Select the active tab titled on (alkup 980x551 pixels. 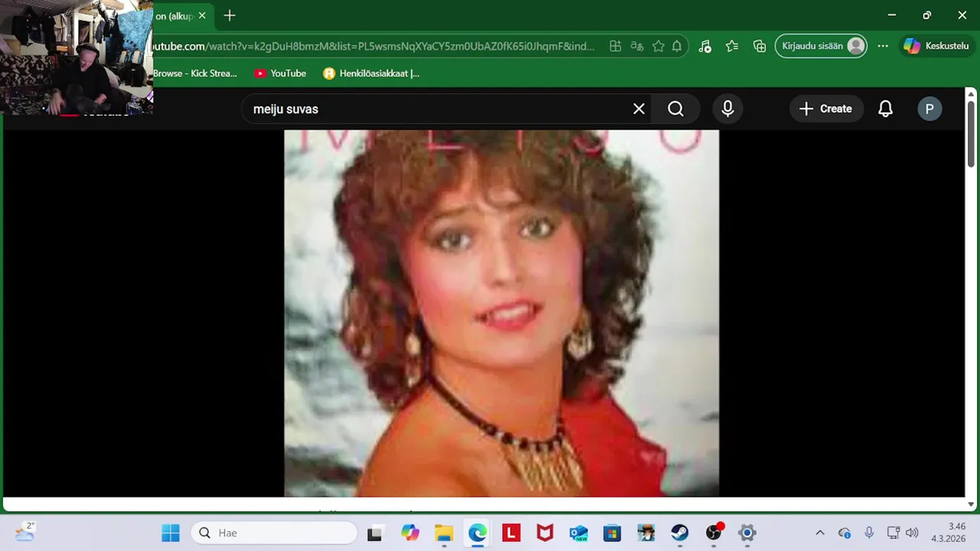click(175, 15)
